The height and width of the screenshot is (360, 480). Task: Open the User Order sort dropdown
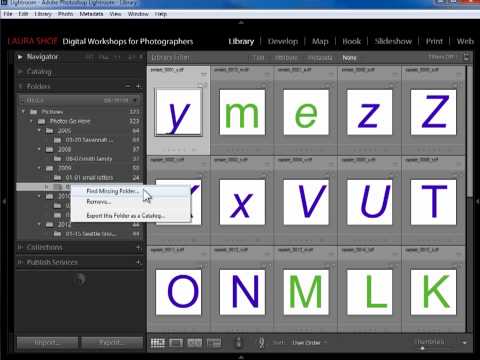point(309,343)
